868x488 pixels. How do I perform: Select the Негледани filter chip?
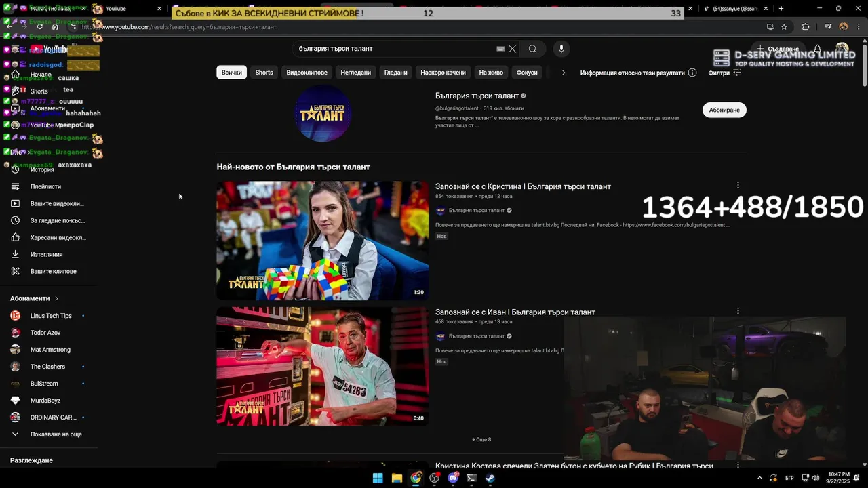pyautogui.click(x=355, y=73)
